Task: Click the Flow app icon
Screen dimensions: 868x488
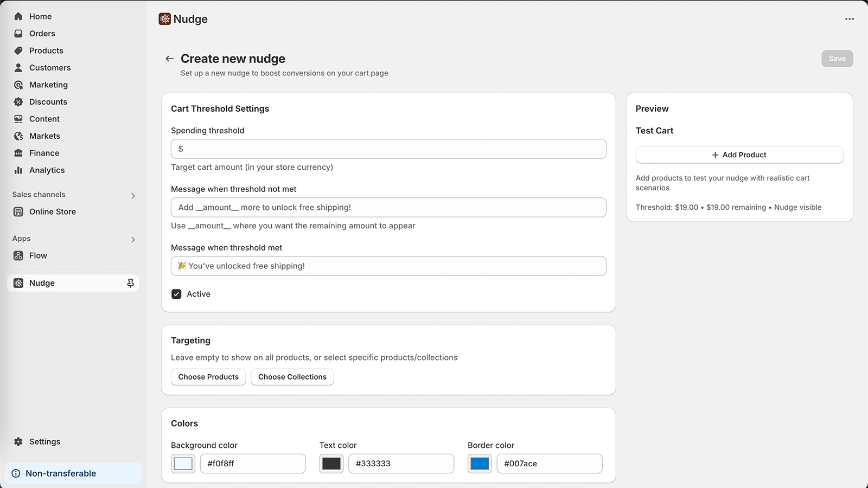Action: coord(18,255)
